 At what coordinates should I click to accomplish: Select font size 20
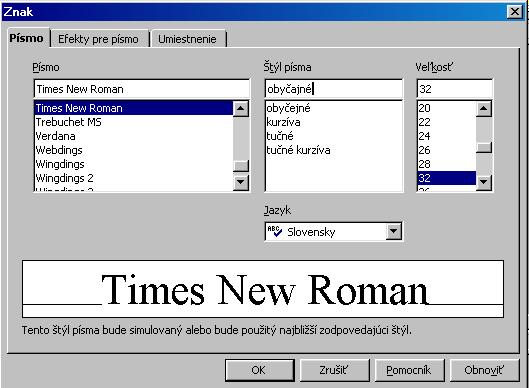(447, 108)
